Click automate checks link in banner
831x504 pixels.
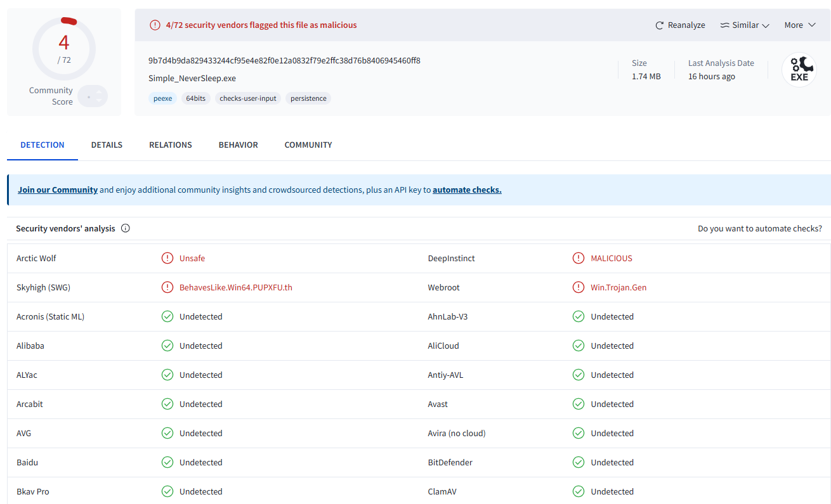(x=467, y=190)
